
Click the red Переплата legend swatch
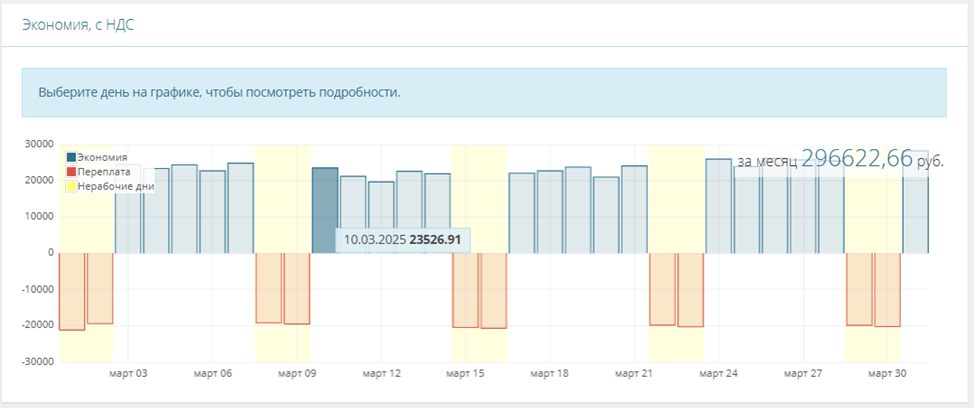pyautogui.click(x=71, y=171)
